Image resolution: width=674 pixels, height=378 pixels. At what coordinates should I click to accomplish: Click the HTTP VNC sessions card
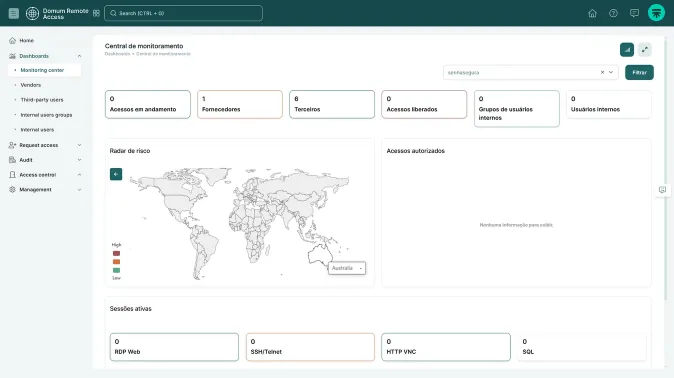pos(446,347)
